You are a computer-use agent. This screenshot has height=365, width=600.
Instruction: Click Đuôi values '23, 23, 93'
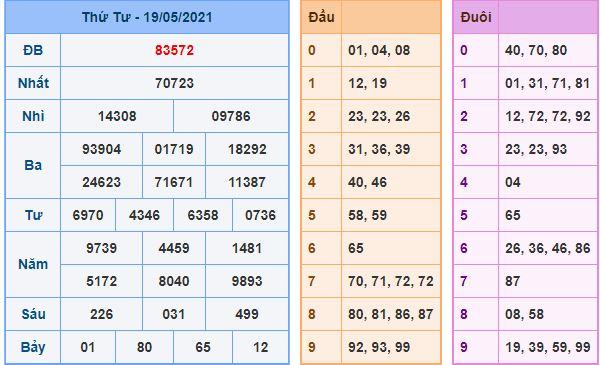click(536, 149)
